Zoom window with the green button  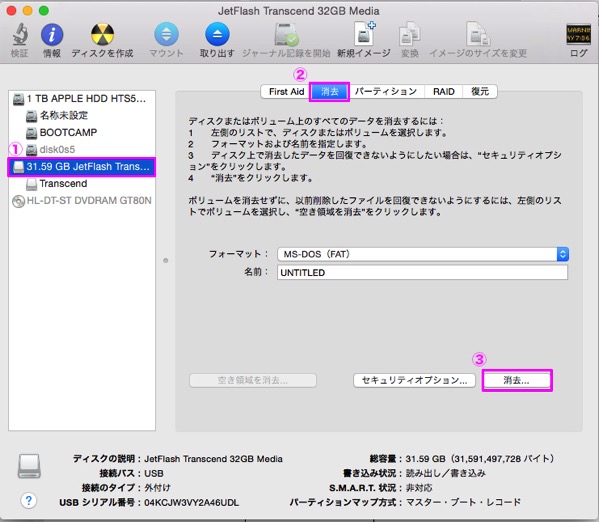[x=44, y=11]
